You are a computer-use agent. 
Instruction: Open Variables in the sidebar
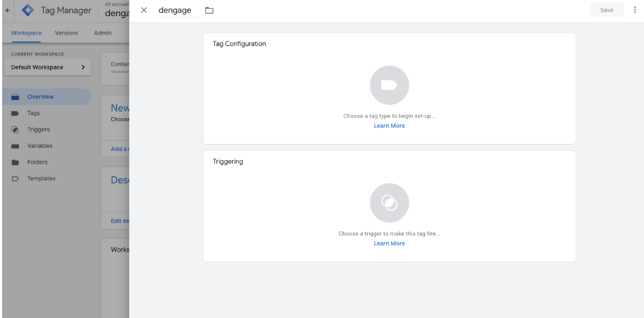tap(46, 146)
